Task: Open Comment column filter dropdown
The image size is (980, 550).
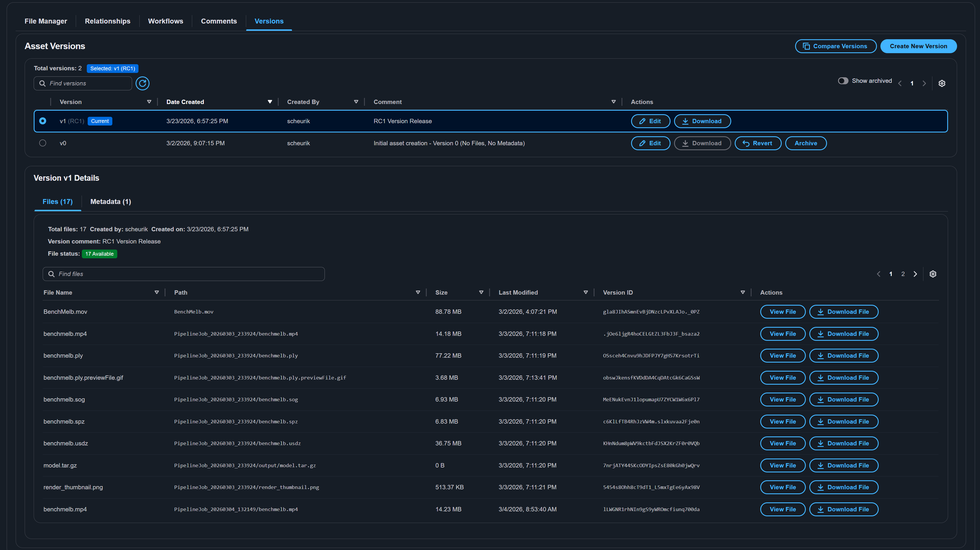Action: [x=613, y=102]
